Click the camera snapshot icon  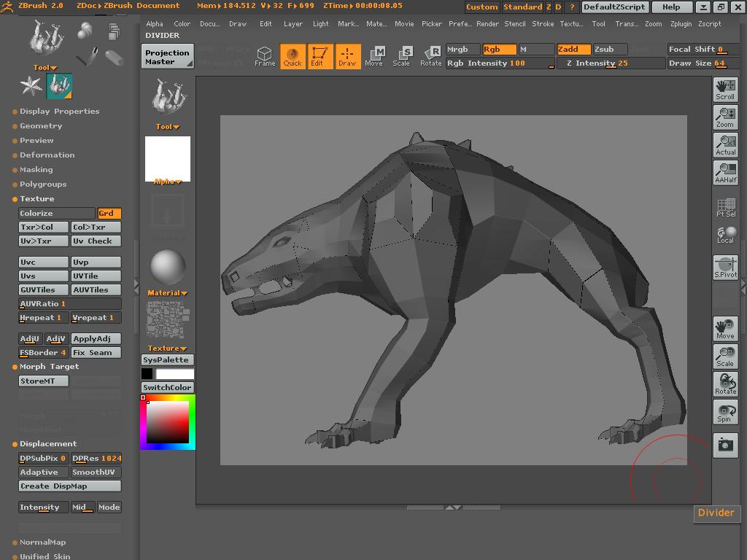pyautogui.click(x=725, y=445)
